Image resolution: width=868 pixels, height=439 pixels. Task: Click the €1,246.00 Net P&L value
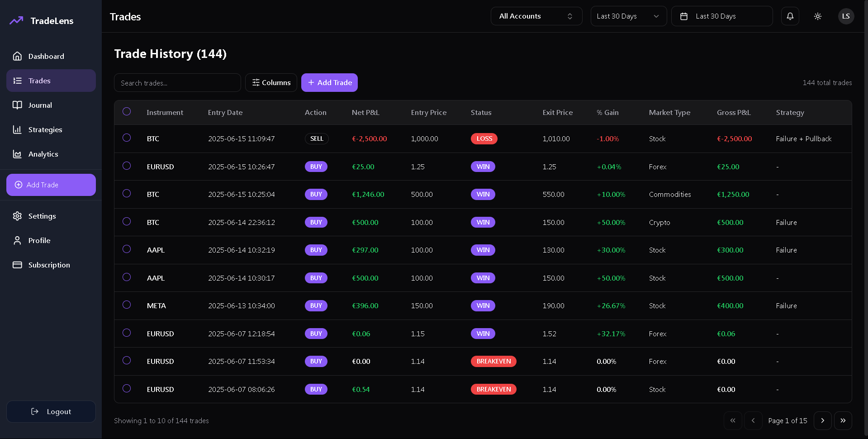(368, 194)
